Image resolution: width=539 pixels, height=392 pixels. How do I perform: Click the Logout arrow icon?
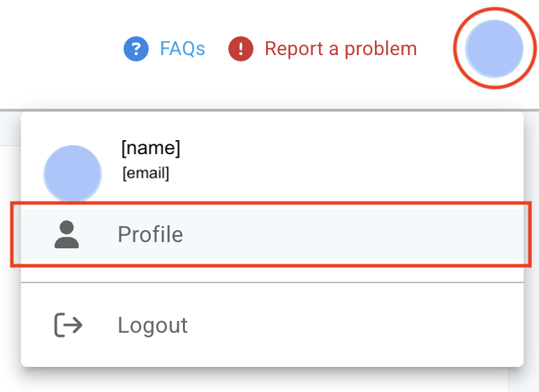[68, 325]
